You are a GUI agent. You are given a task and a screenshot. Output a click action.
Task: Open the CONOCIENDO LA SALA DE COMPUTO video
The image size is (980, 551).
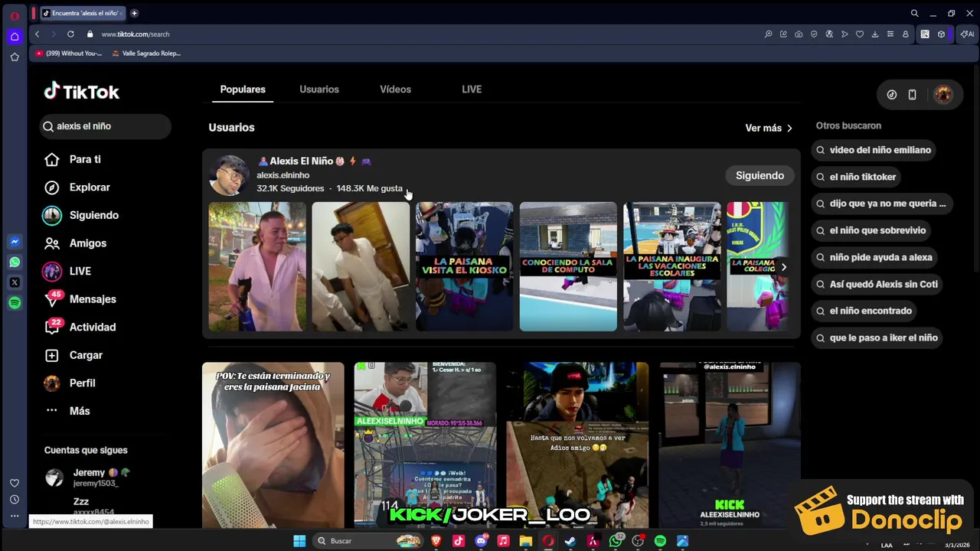568,266
